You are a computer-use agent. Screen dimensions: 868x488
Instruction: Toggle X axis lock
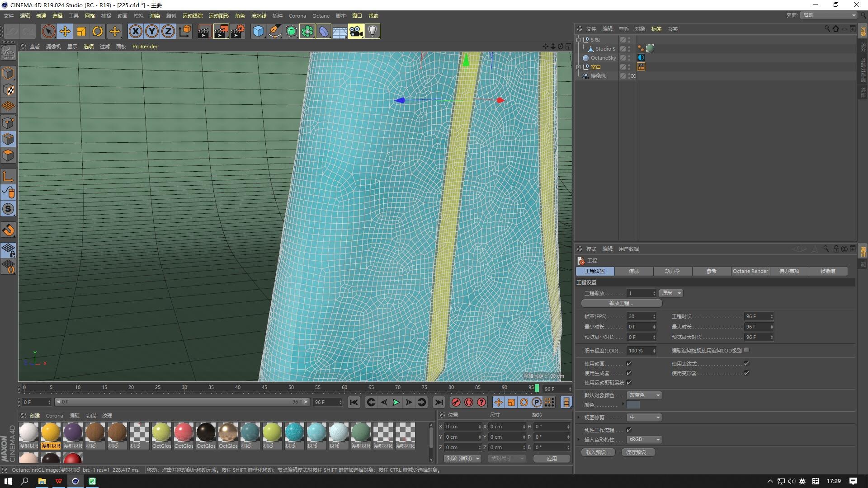pyautogui.click(x=135, y=31)
